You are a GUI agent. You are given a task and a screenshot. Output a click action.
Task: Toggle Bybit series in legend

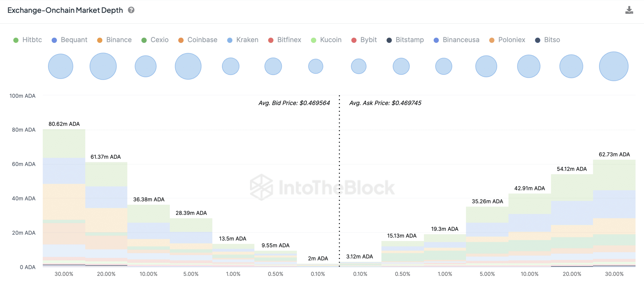tap(364, 40)
